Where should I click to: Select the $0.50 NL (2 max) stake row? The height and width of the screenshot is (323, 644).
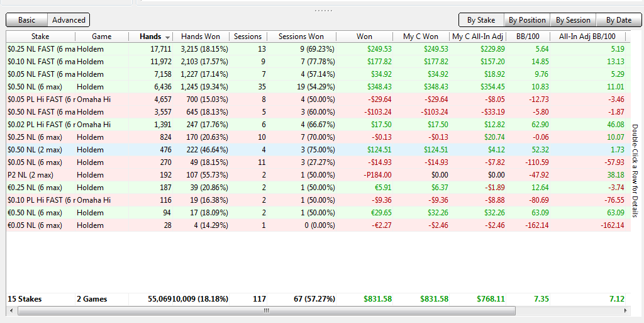[318, 150]
